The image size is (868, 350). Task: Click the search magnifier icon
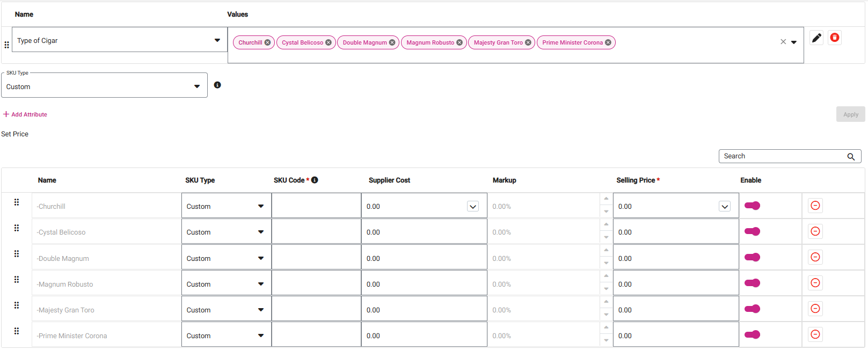851,157
